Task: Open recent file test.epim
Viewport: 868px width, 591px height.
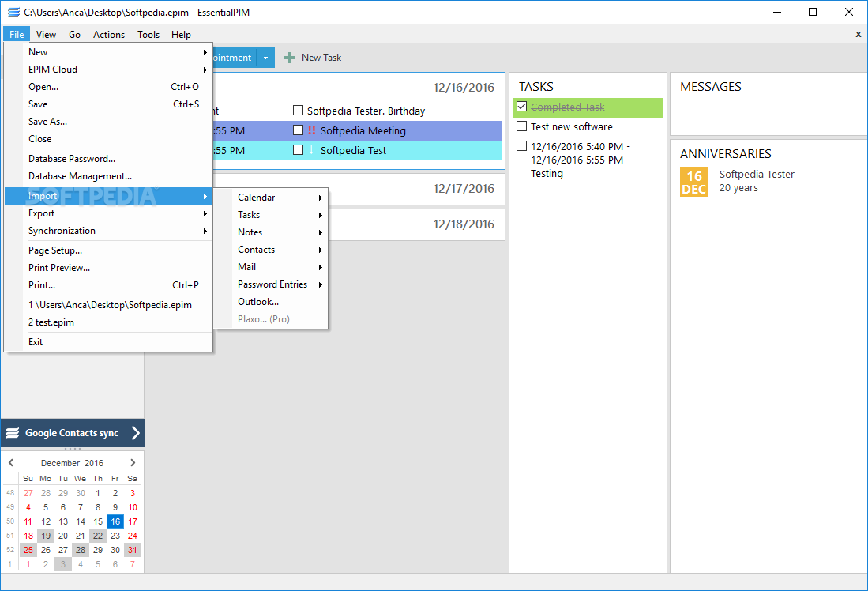Action: pos(108,322)
